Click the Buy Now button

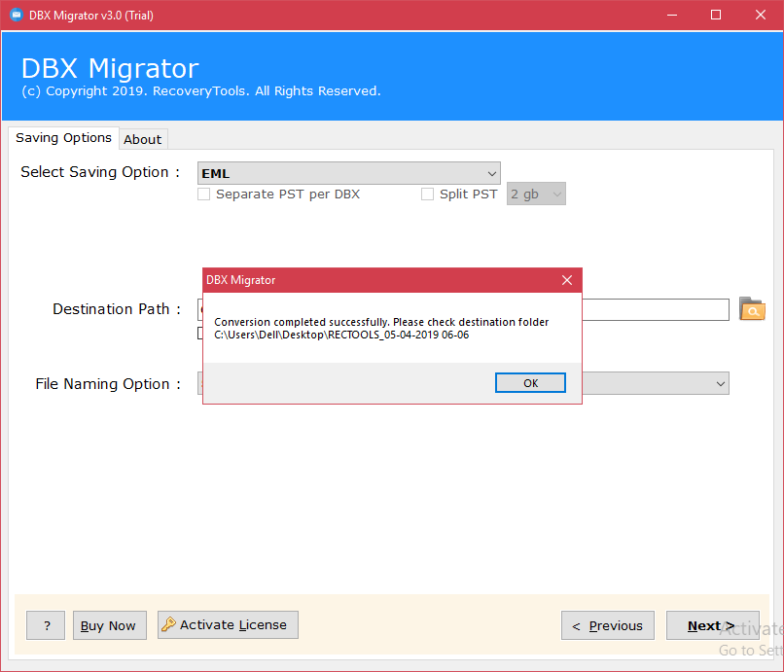110,625
